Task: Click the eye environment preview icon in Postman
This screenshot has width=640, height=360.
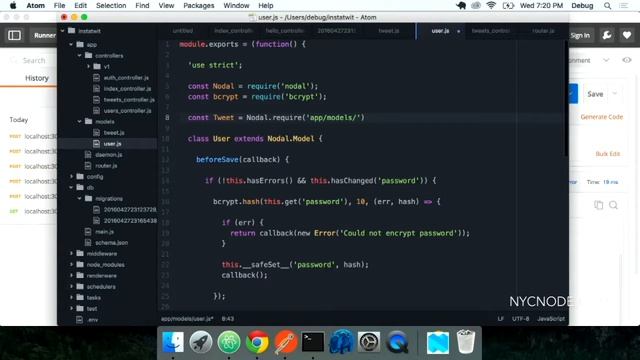Action: (627, 60)
